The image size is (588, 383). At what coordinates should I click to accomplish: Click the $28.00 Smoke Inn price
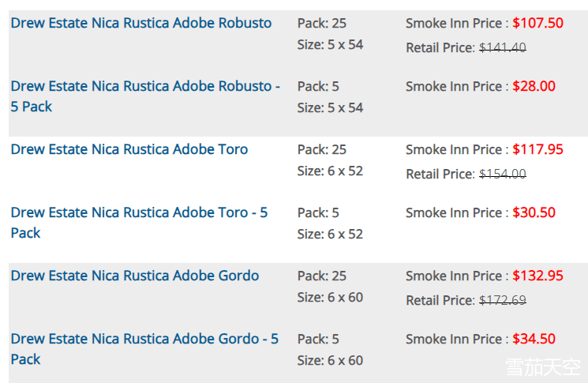pos(534,86)
